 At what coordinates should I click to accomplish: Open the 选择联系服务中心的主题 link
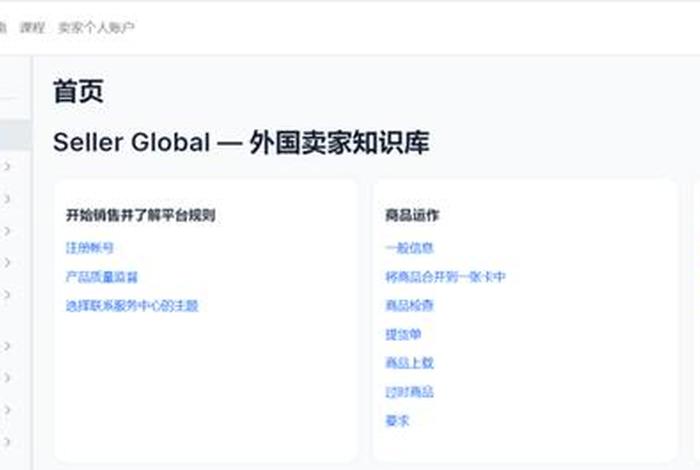click(132, 306)
